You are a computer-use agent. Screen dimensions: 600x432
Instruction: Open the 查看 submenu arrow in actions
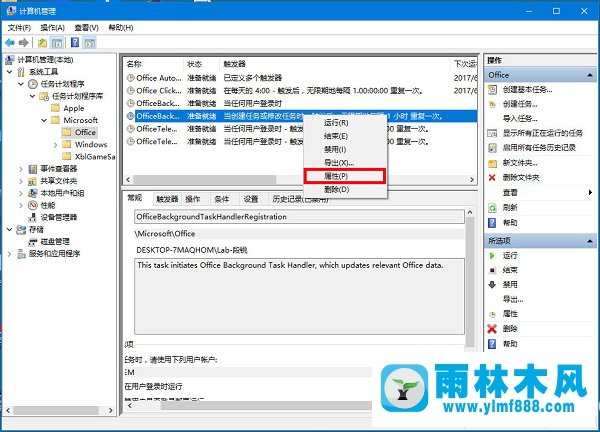[x=590, y=193]
